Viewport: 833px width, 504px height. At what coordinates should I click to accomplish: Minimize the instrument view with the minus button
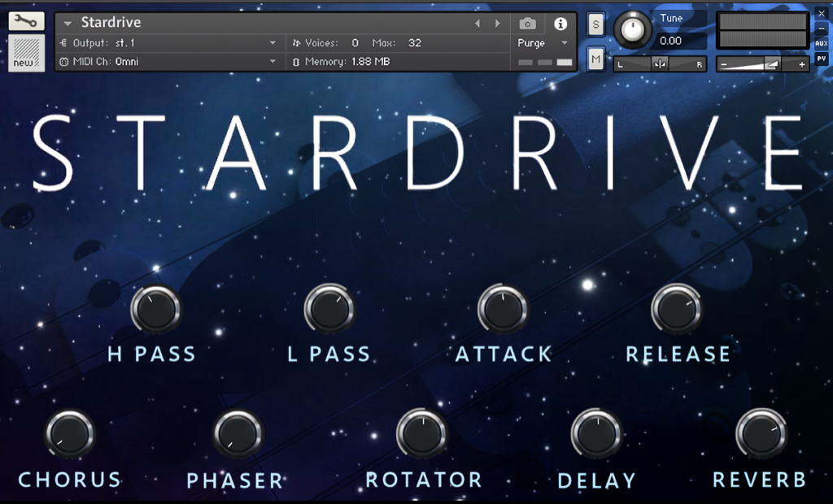click(x=822, y=29)
